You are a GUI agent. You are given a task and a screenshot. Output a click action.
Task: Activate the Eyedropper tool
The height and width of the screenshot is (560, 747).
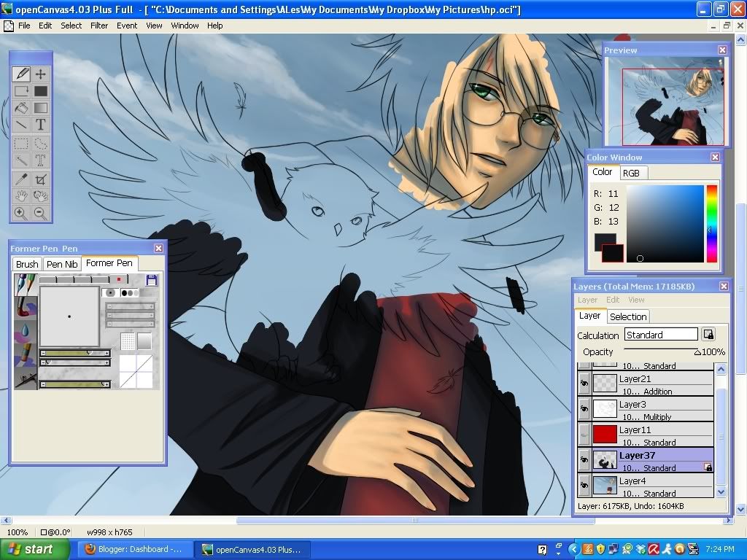21,179
